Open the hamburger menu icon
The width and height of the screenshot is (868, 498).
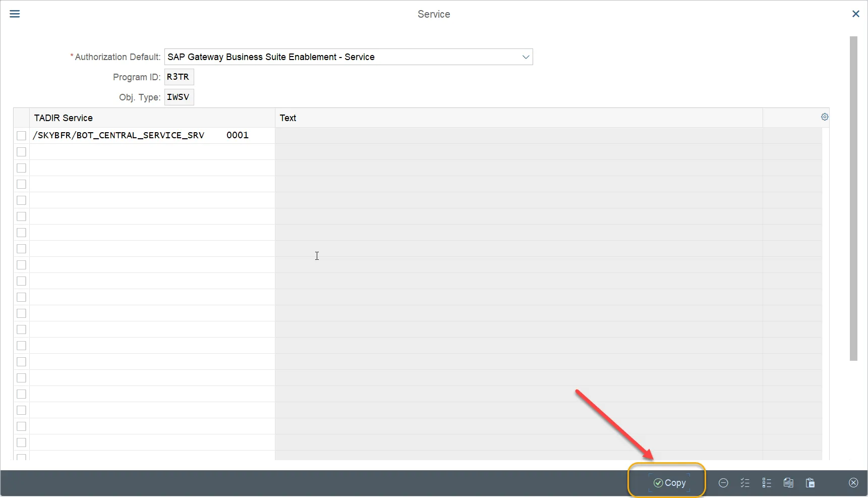tap(15, 14)
